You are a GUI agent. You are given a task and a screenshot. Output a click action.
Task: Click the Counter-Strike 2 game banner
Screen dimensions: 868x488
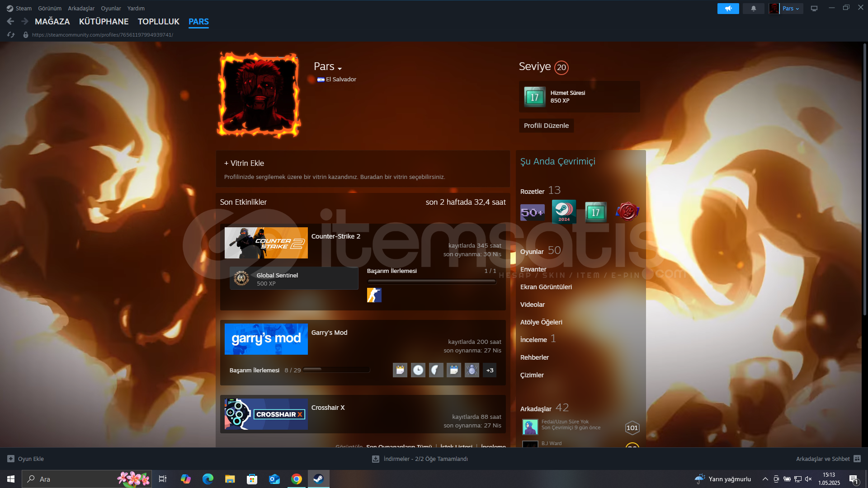pyautogui.click(x=266, y=243)
